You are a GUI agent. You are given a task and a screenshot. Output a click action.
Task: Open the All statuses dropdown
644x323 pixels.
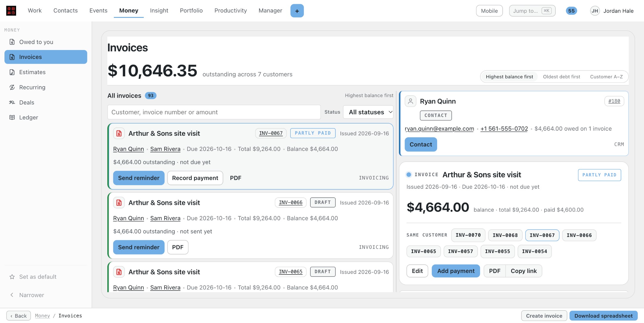(x=368, y=112)
